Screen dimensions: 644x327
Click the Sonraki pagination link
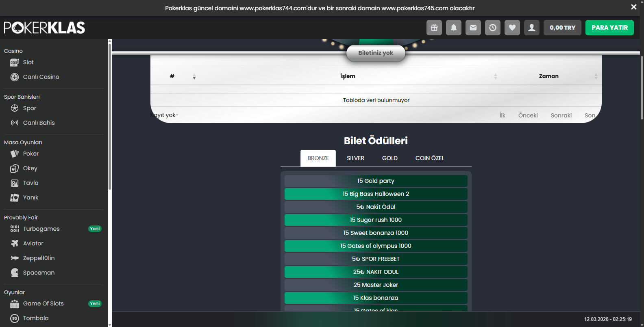point(561,115)
